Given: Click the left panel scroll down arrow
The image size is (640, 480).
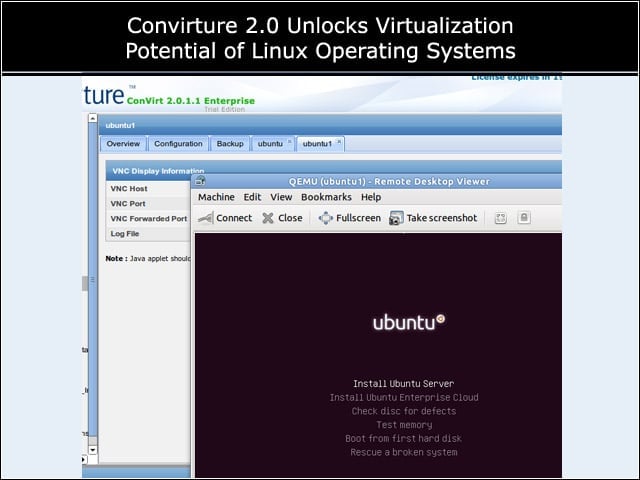Looking at the screenshot, I should (93, 450).
